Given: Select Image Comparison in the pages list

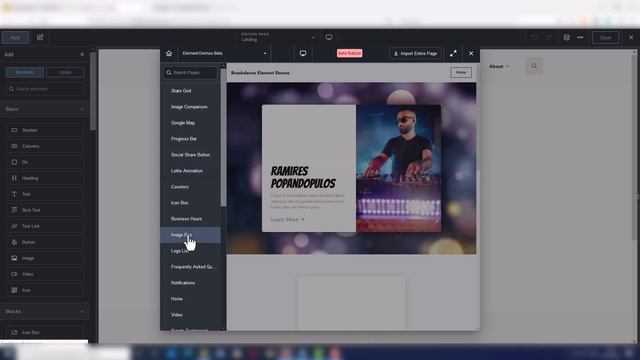Looking at the screenshot, I should click(190, 107).
